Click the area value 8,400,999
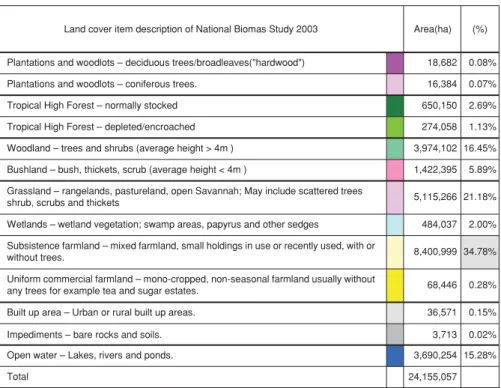This screenshot has width=501, height=388. click(435, 252)
